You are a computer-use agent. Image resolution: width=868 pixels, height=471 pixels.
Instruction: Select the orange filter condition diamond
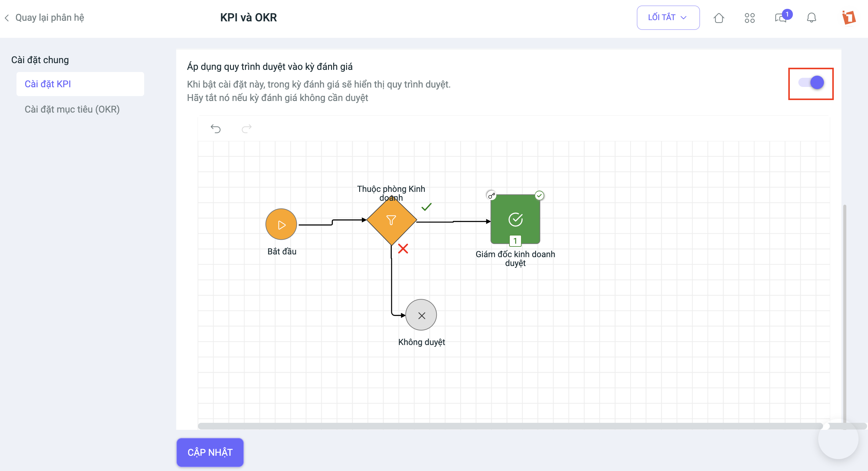pyautogui.click(x=392, y=220)
